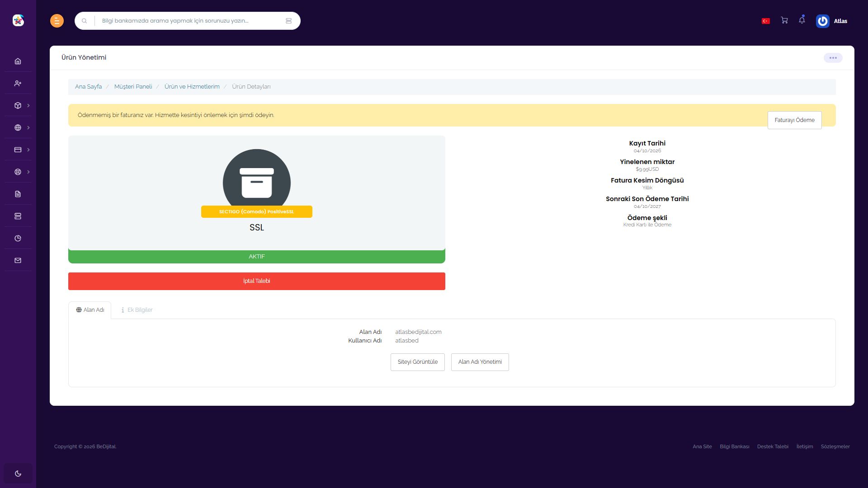868x488 pixels.
Task: Open the pie chart icon in sidebar
Action: click(x=18, y=238)
